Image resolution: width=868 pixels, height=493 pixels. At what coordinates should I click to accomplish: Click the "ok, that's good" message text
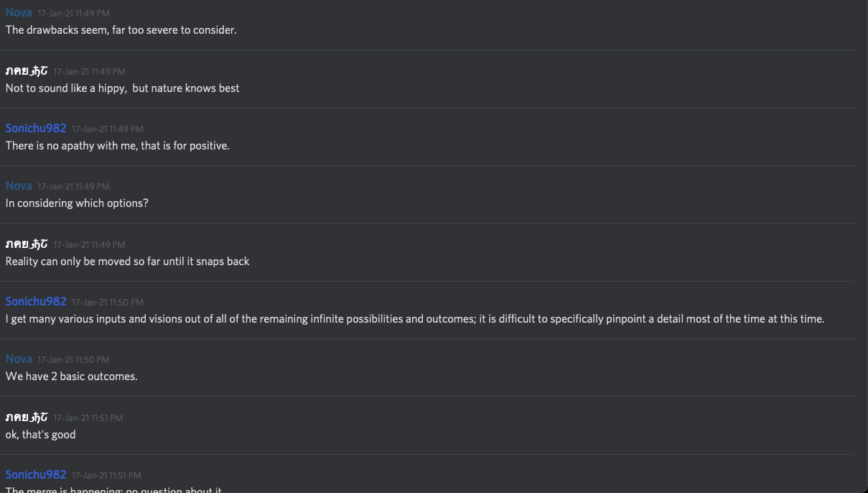(40, 434)
